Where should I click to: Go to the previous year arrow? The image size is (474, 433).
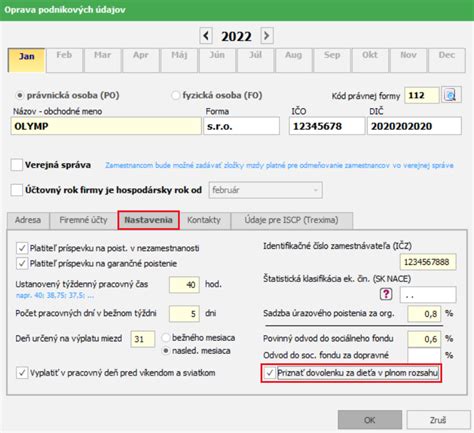click(206, 35)
